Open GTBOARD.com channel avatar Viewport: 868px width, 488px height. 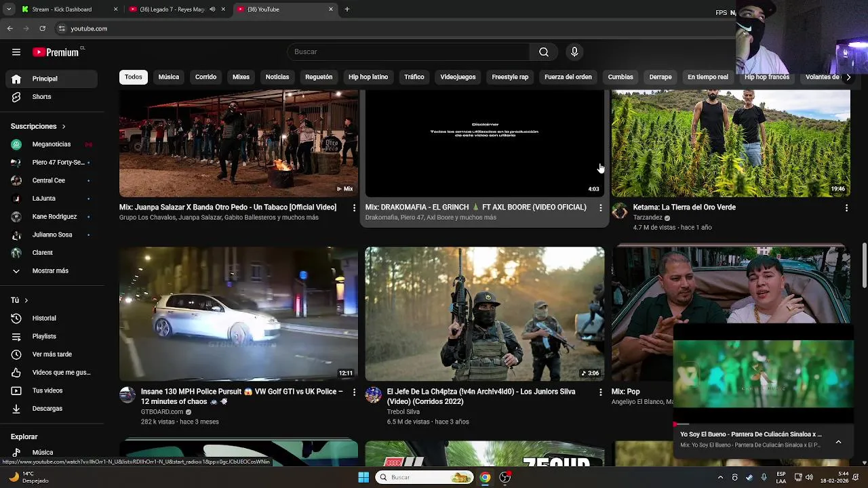point(127,395)
